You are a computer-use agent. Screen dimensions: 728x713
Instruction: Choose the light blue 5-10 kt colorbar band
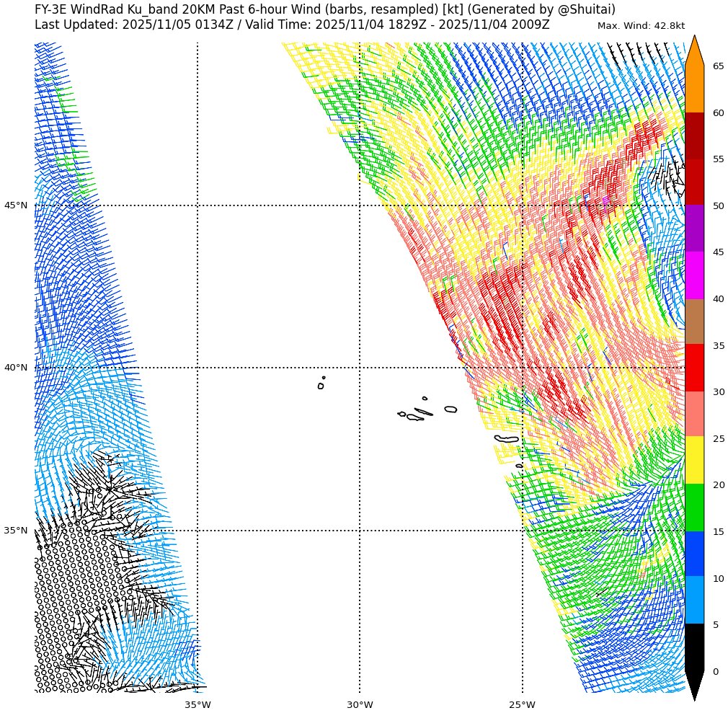coord(694,600)
